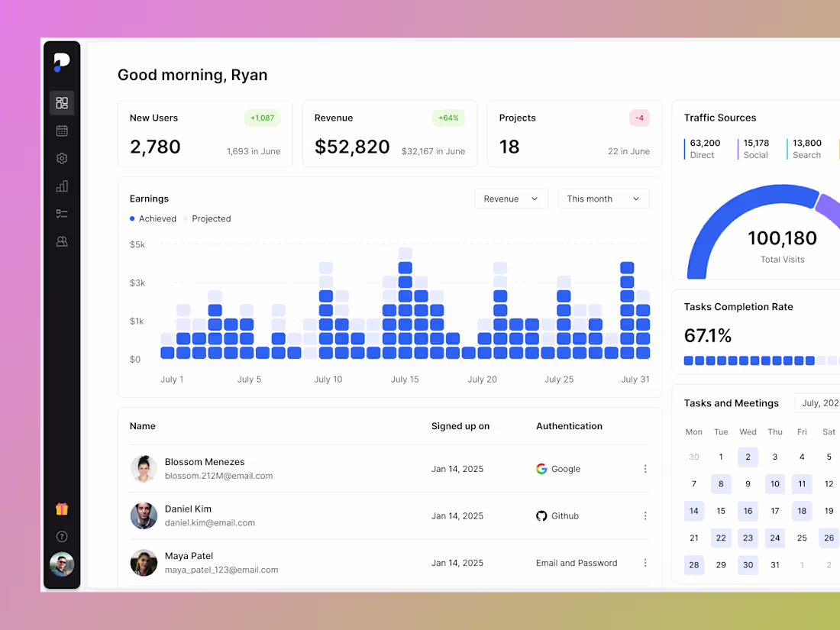The width and height of the screenshot is (840, 630).
Task: Click the Github icon on Daniel Kim's row
Action: pos(541,515)
